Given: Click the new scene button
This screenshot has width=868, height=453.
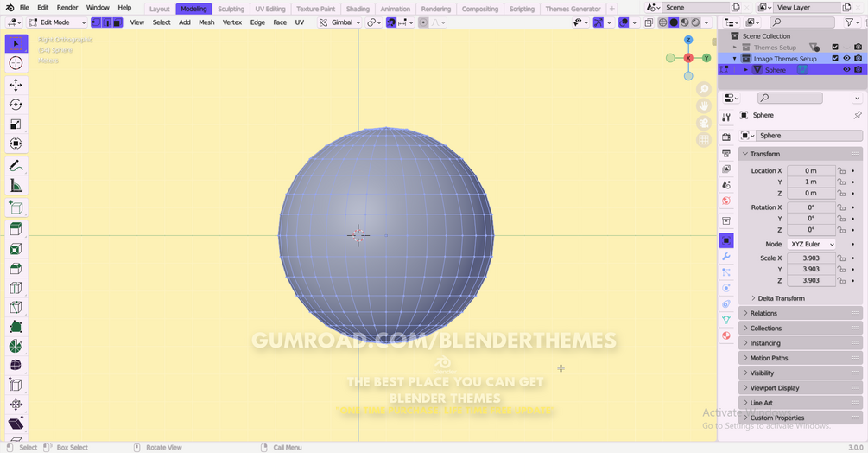Looking at the screenshot, I should coord(736,8).
